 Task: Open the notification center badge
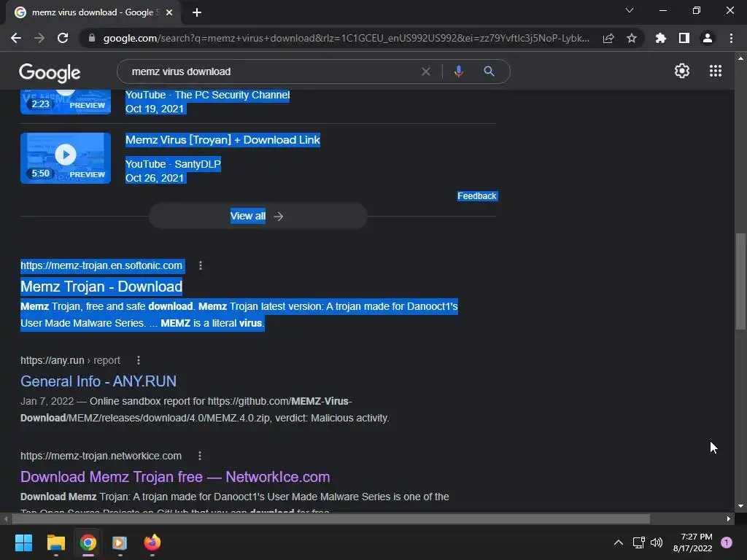[727, 542]
